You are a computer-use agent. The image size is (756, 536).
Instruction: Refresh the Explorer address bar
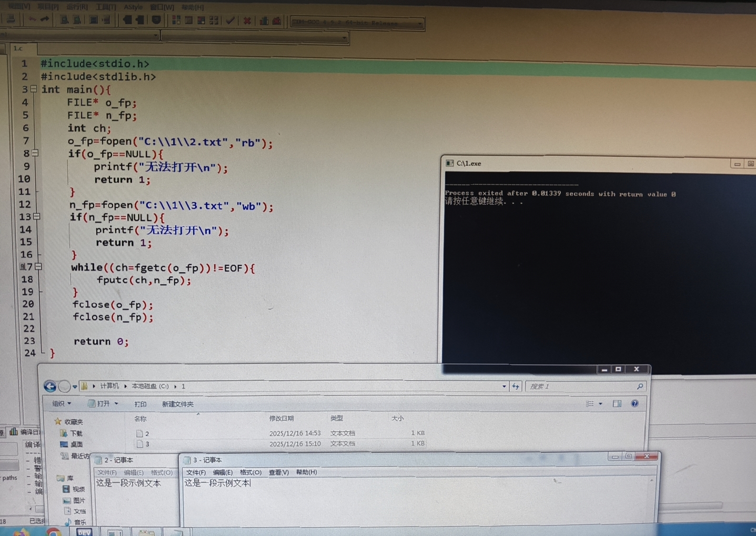tap(516, 386)
